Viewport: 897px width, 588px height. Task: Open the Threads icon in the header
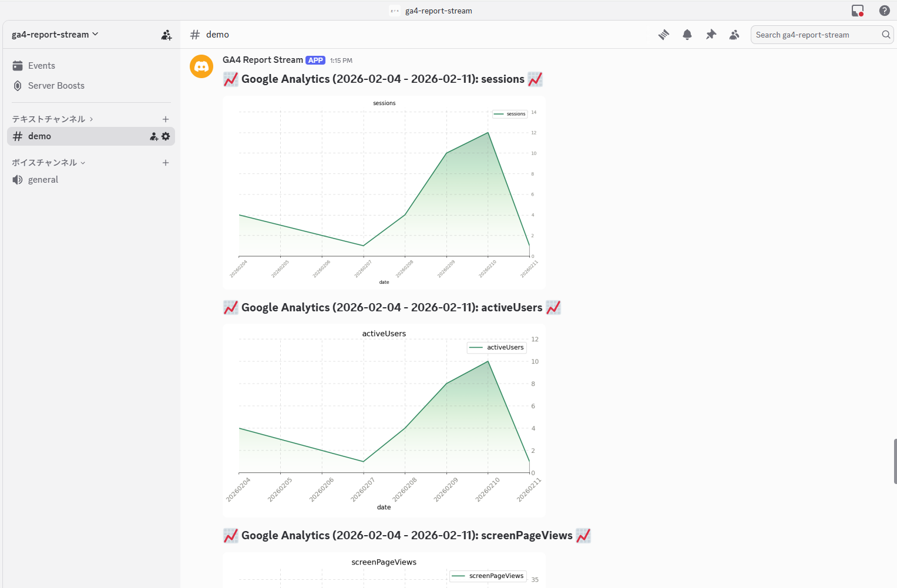[664, 35]
